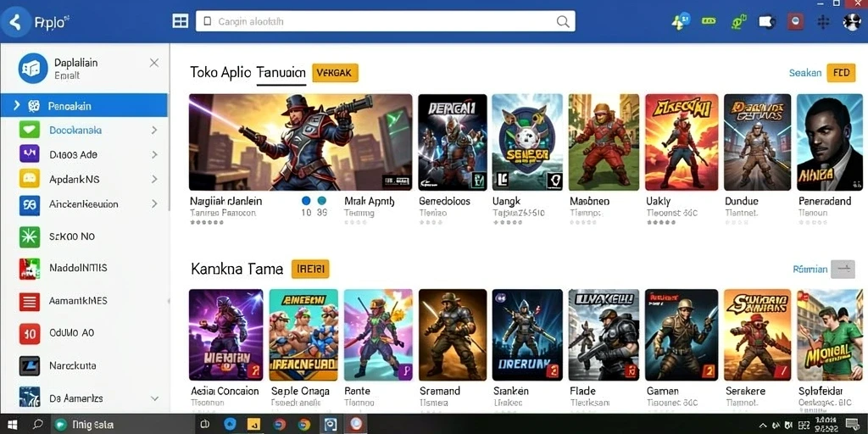Click the green SzK00 NO icon
Image resolution: width=868 pixels, height=434 pixels.
click(29, 237)
